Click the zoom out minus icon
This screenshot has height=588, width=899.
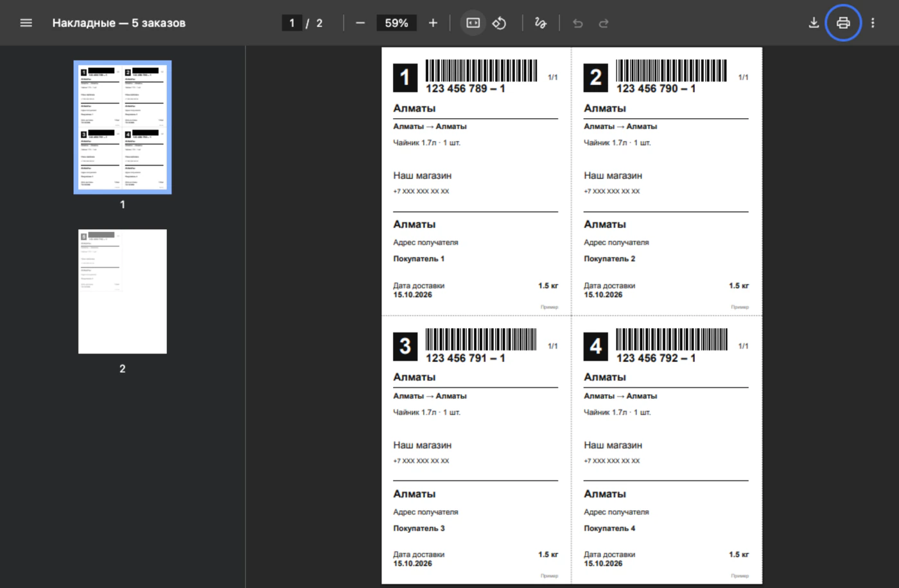click(x=360, y=23)
